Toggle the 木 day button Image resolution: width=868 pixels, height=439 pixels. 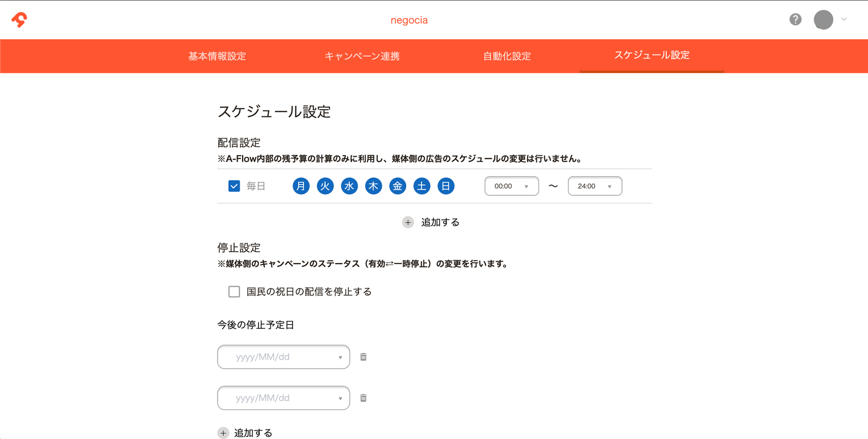coord(373,186)
